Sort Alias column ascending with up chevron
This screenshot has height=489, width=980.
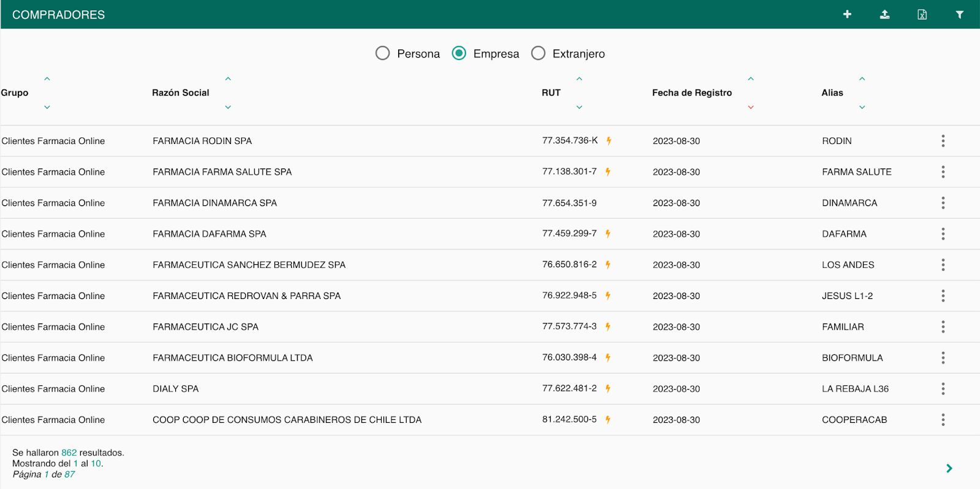pos(862,78)
